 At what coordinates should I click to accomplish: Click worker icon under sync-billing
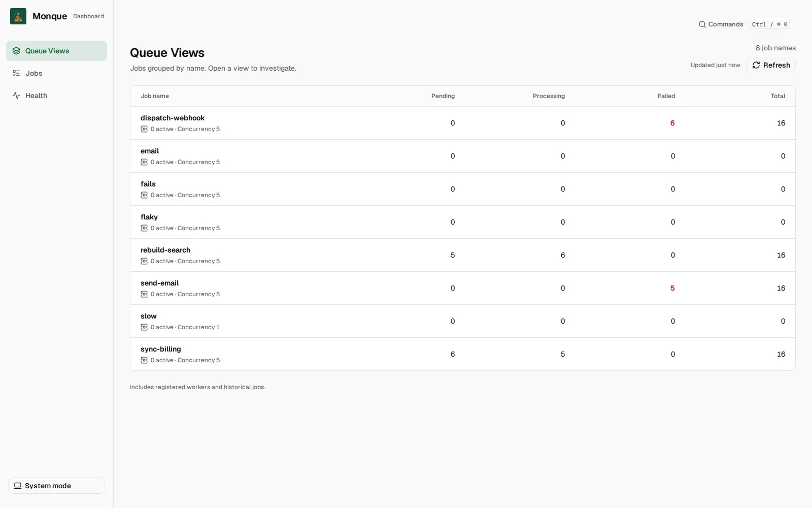point(144,360)
